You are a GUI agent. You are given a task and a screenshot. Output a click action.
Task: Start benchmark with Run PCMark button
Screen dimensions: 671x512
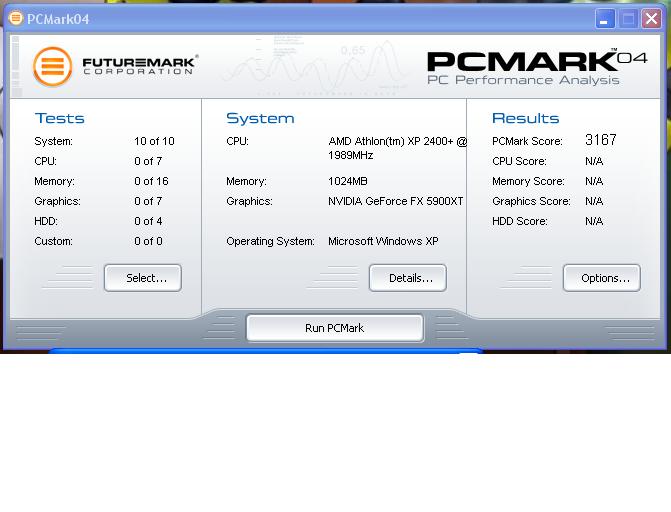pos(335,328)
